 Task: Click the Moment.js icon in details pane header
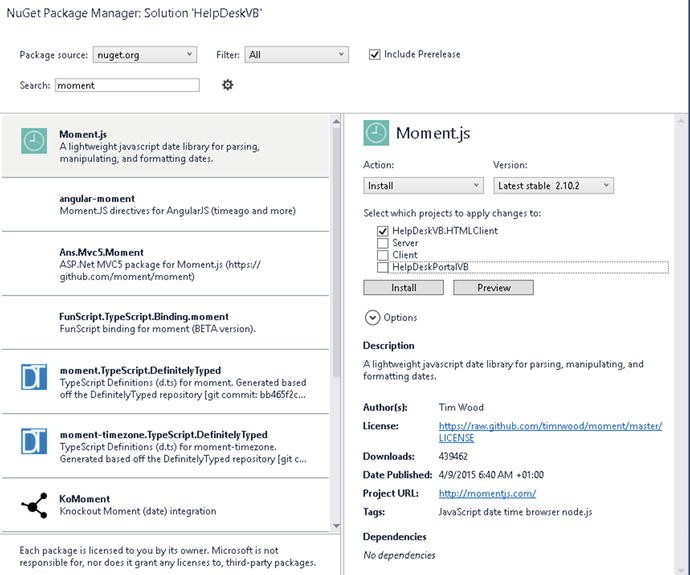376,133
